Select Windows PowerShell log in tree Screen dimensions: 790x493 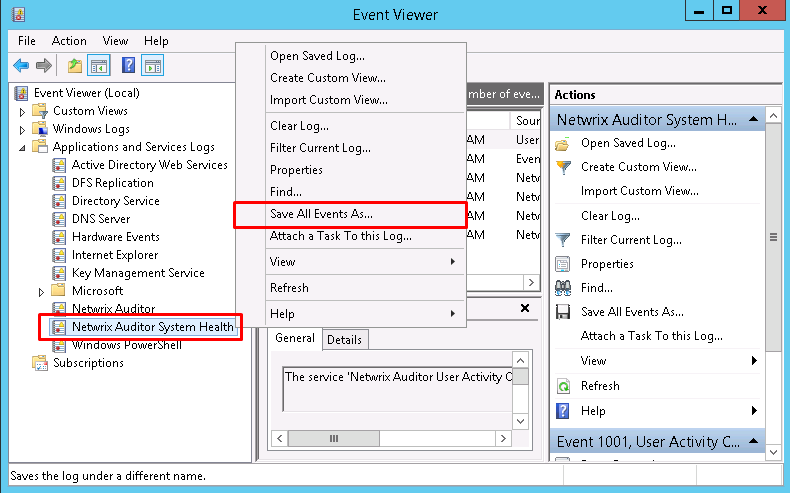(x=126, y=345)
